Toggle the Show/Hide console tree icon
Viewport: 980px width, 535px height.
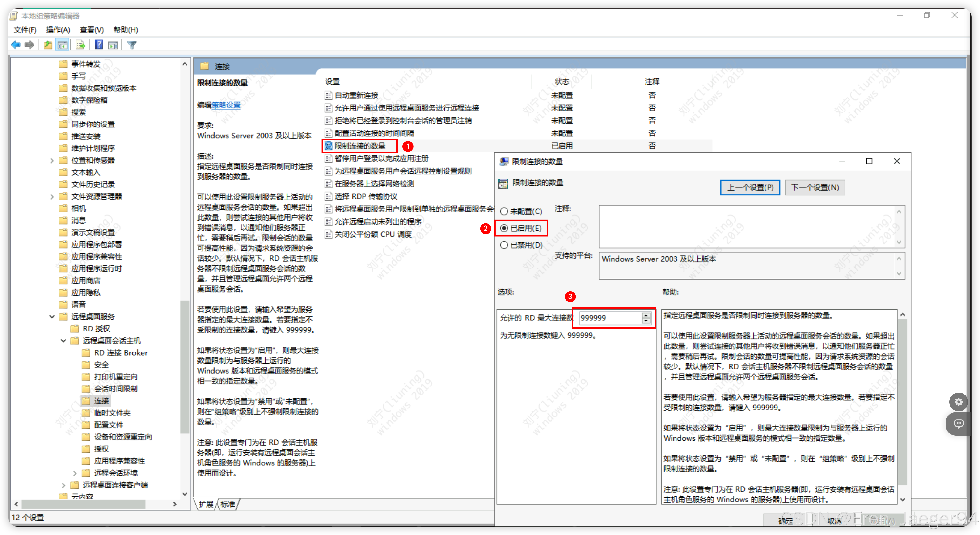[62, 45]
